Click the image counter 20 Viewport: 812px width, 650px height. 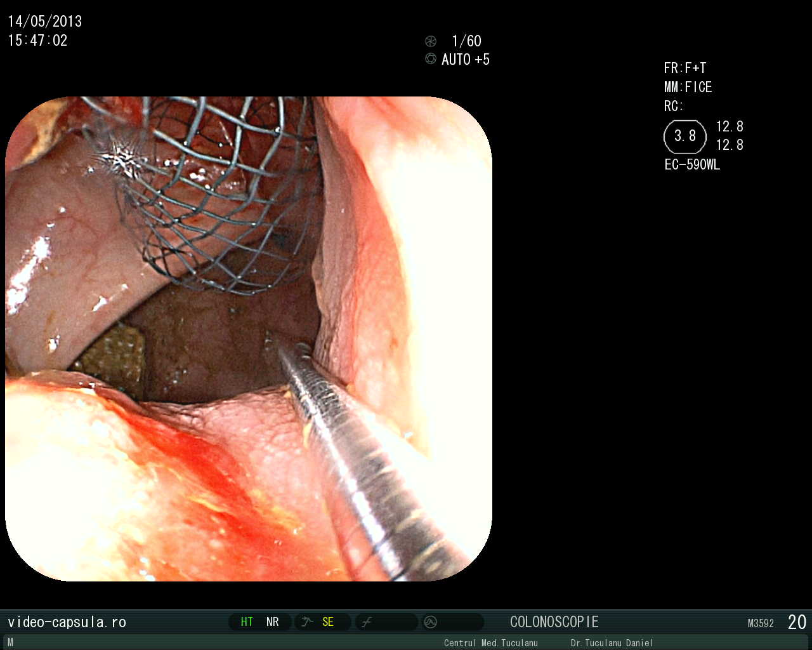pos(797,622)
